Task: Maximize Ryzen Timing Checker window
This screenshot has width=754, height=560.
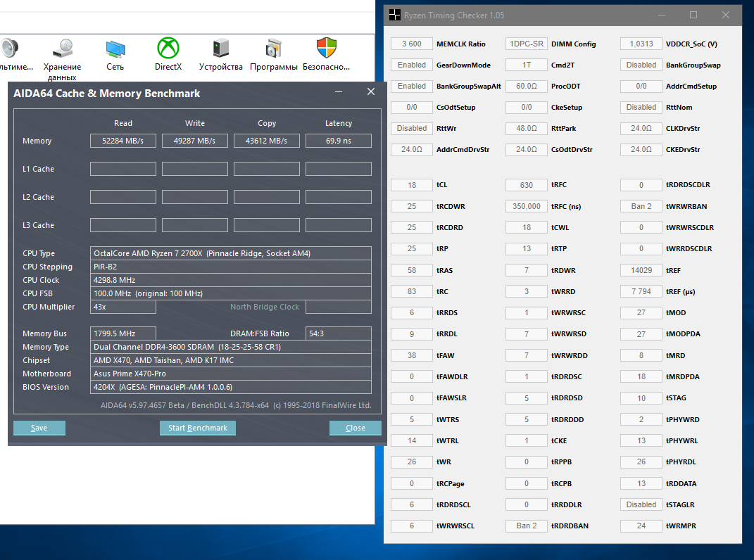Action: click(x=693, y=15)
